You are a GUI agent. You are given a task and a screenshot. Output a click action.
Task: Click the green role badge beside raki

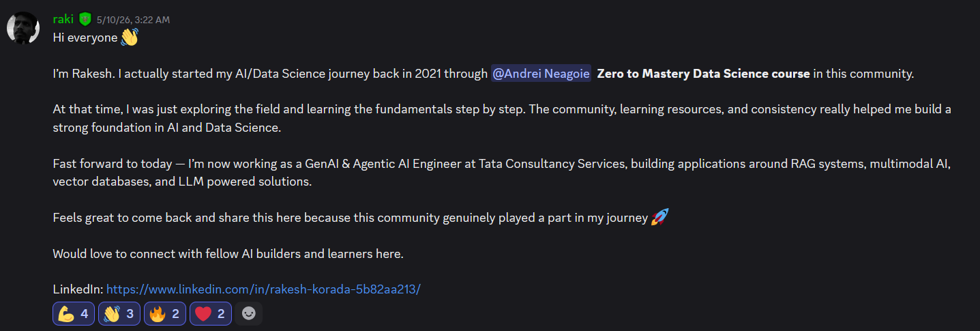point(85,19)
